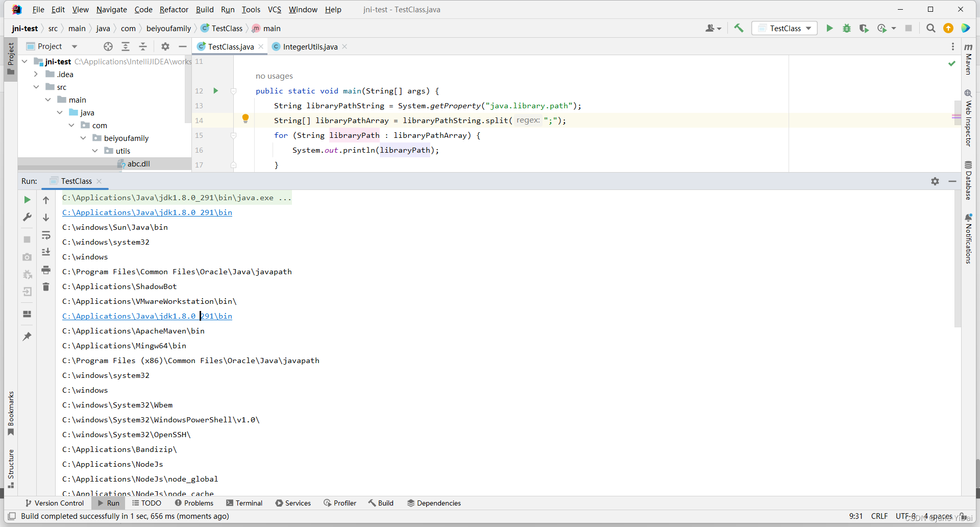Close the TestClass.java editor tab
The image size is (980, 527).
pyautogui.click(x=261, y=46)
